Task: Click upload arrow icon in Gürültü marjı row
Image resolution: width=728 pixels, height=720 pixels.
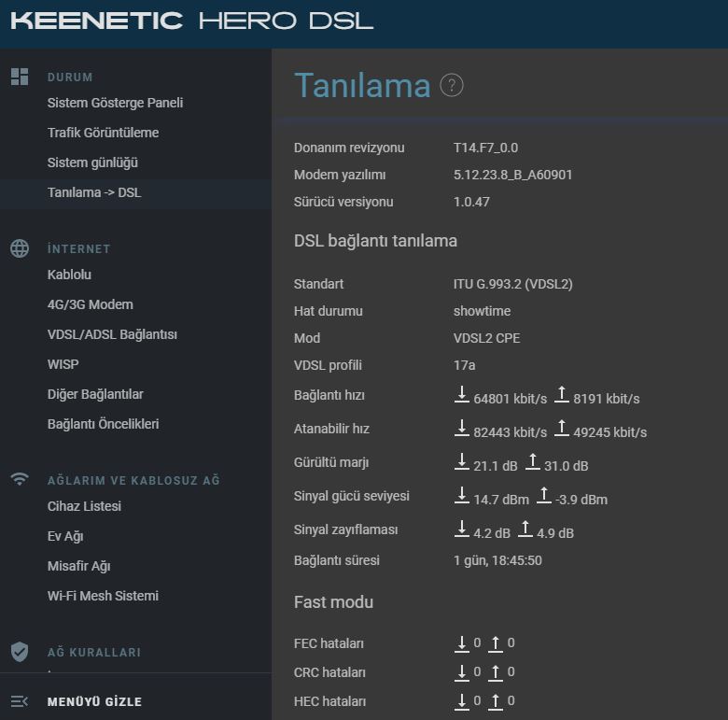Action: click(533, 461)
